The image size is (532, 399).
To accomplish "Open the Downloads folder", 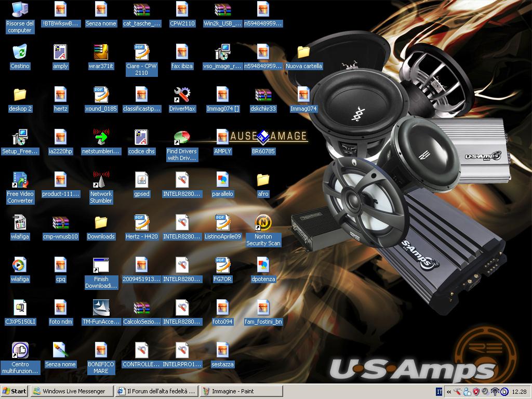I will (x=101, y=227).
